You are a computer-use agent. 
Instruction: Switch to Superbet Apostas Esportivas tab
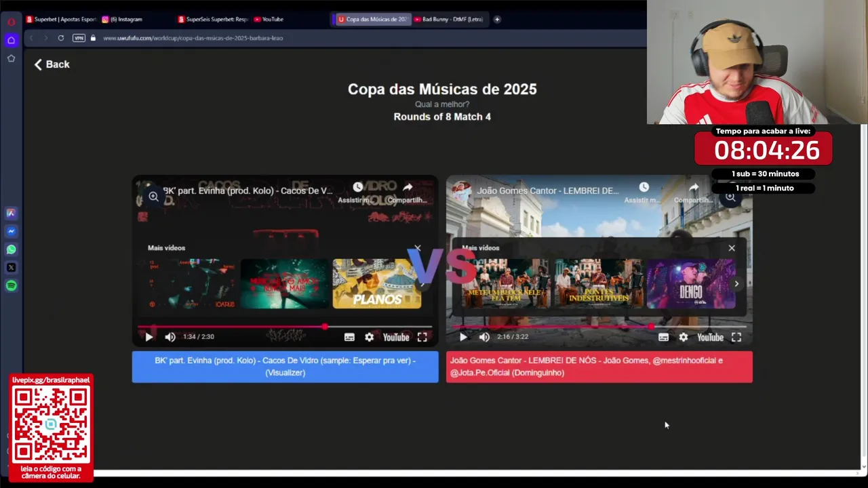[61, 19]
